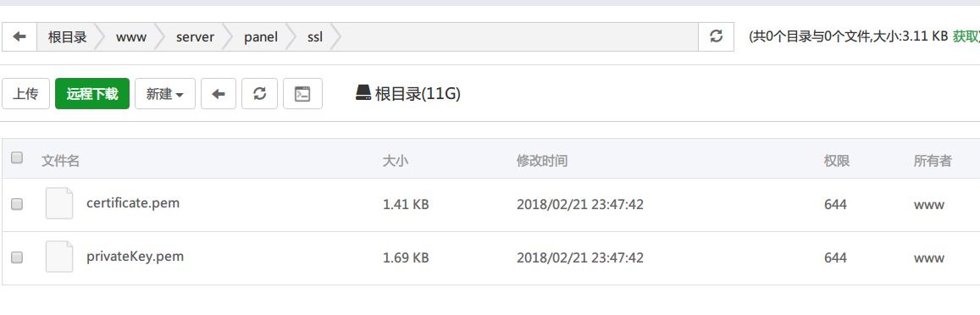Viewport: 980px width, 315px height.
Task: Click the green 获取 size link
Action: (x=966, y=36)
